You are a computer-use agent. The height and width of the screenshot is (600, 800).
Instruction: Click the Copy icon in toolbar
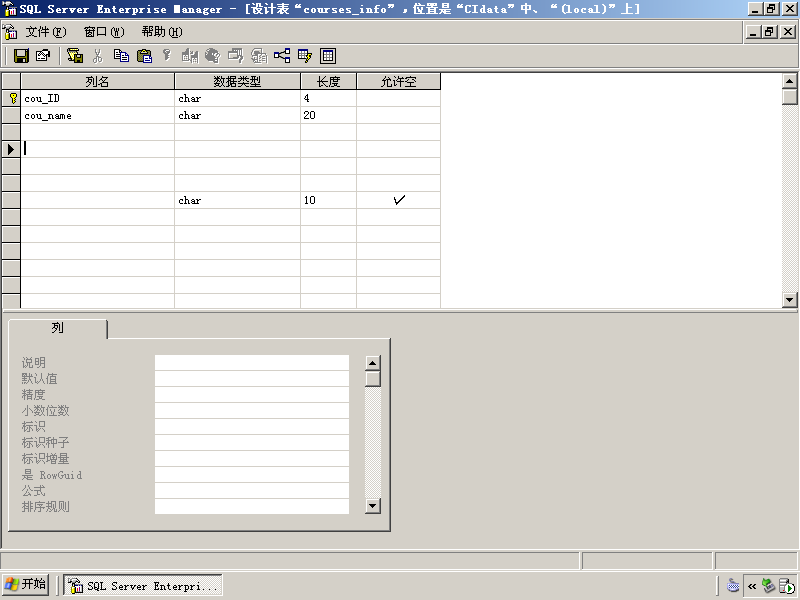coord(121,56)
